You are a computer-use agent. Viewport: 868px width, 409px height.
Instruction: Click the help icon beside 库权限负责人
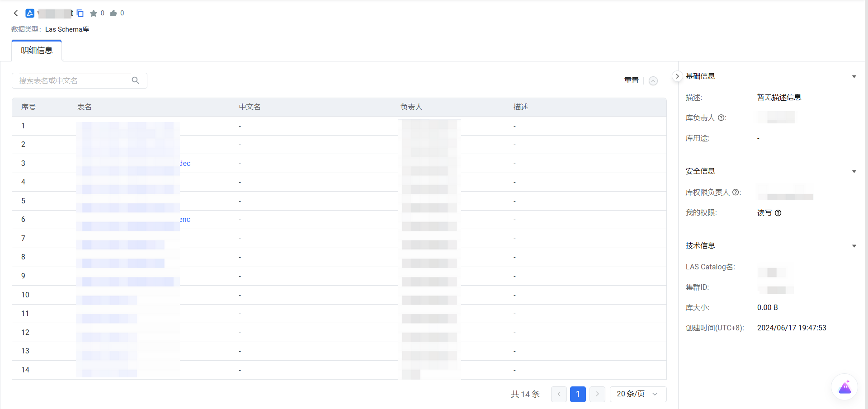pyautogui.click(x=736, y=193)
